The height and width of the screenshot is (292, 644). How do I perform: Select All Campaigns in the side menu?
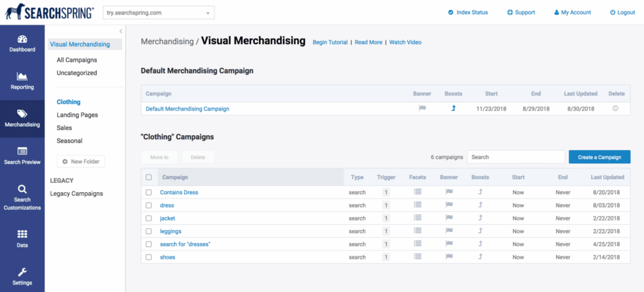tap(77, 60)
